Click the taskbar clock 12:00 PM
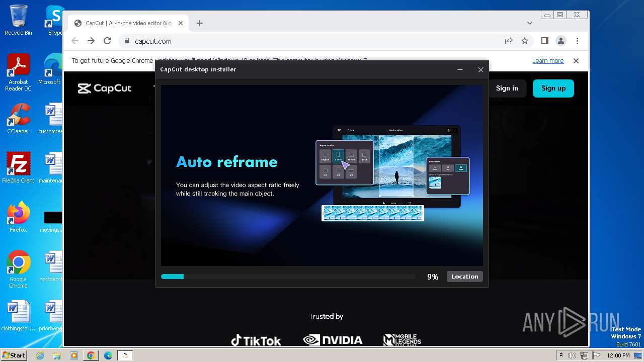This screenshot has height=362, width=644. pos(618,355)
